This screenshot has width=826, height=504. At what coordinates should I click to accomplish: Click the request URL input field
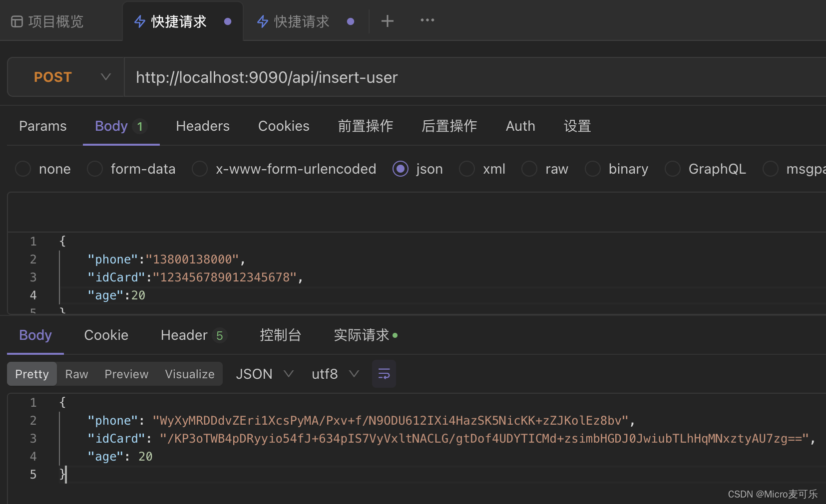click(x=474, y=77)
